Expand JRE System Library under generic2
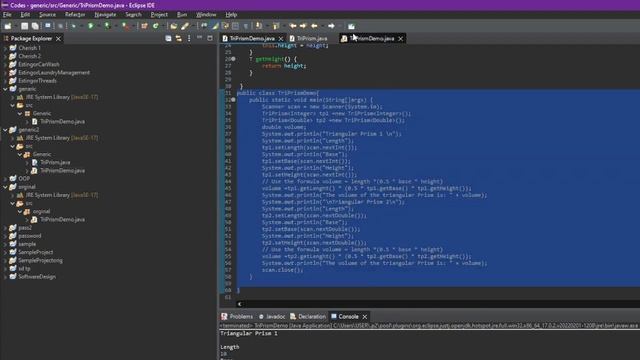Viewport: 640px width, 360px height. 13,138
